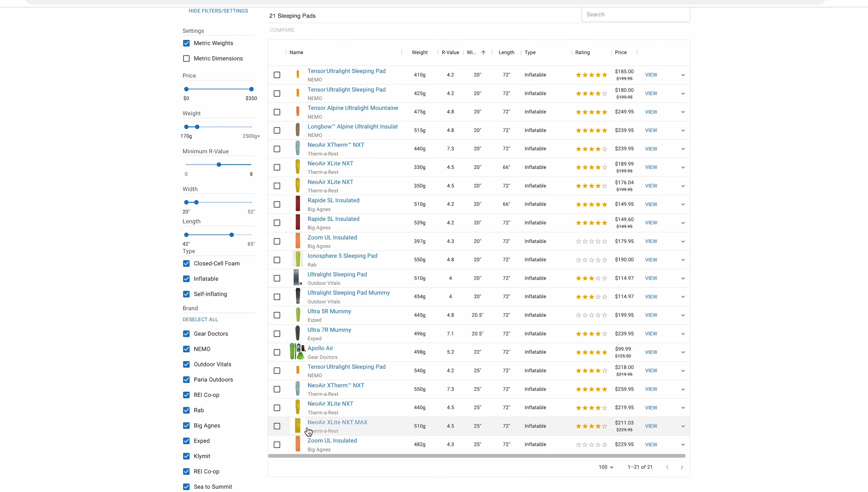Click the Longbow Alpine pad thumbnail

297,130
